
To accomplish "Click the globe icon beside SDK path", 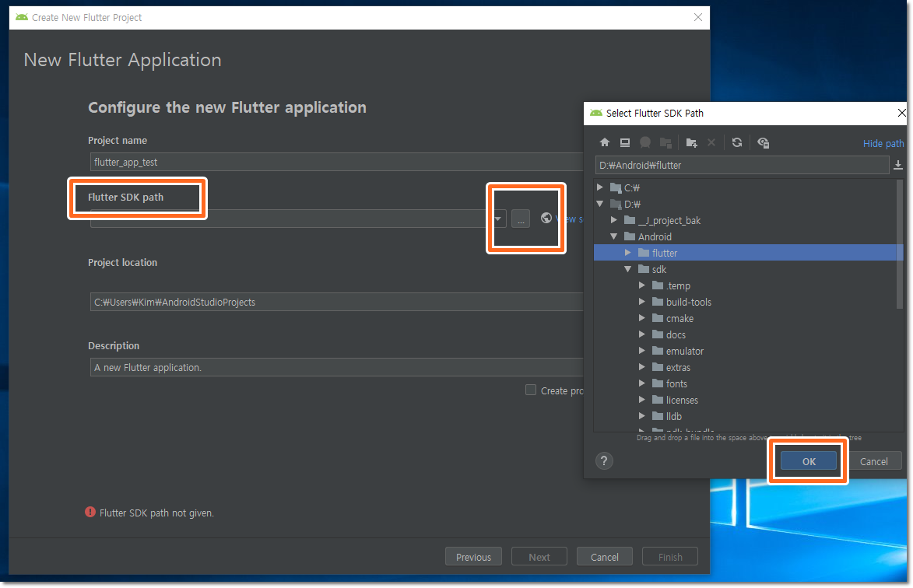I will click(x=546, y=218).
